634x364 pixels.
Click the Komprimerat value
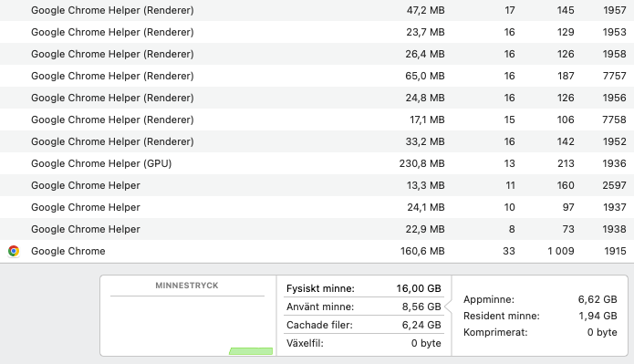tap(602, 332)
